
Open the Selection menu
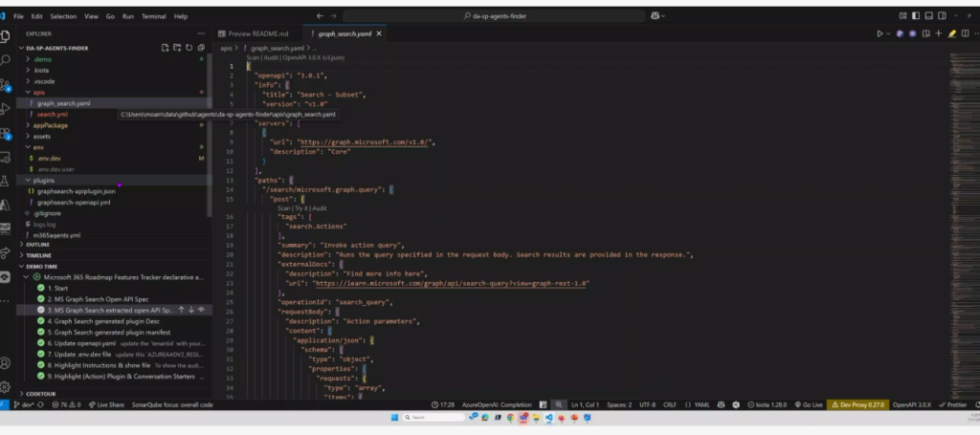[63, 16]
